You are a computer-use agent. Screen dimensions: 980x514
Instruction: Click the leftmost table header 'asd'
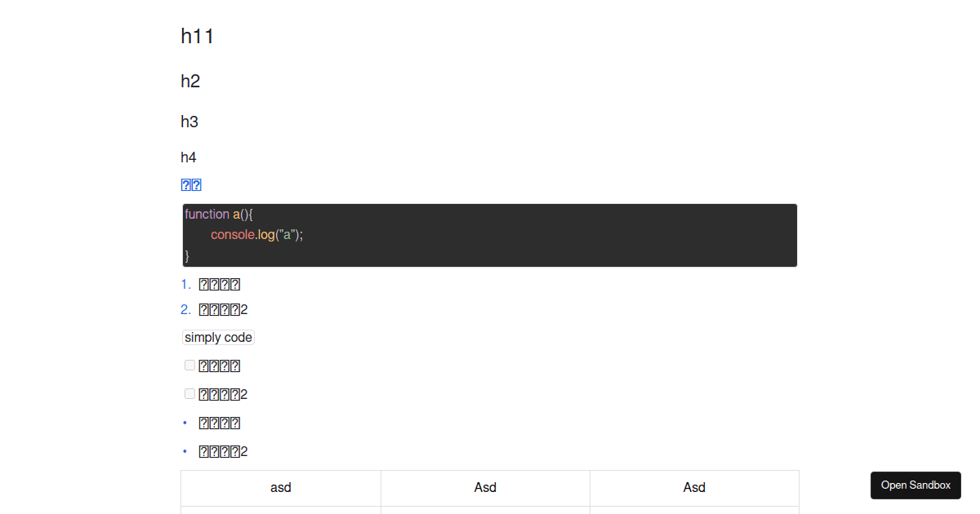[x=280, y=487]
